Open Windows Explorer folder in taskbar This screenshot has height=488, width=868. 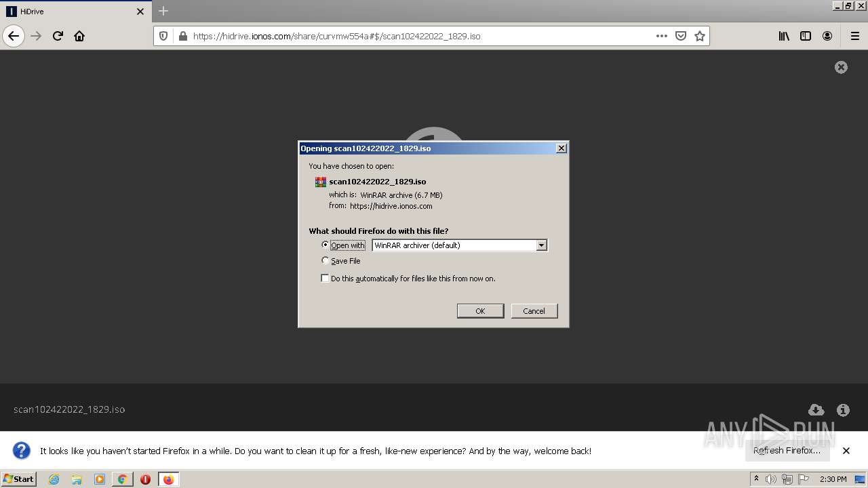[77, 479]
